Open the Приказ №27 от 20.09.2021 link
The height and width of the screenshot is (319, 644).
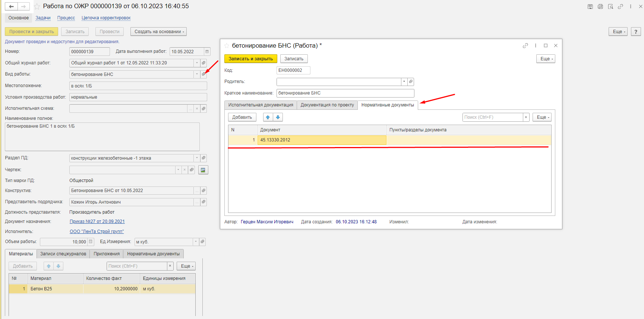pyautogui.click(x=97, y=221)
